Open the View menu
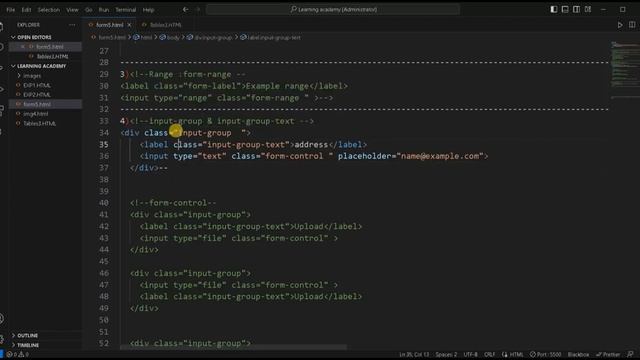 click(x=72, y=9)
